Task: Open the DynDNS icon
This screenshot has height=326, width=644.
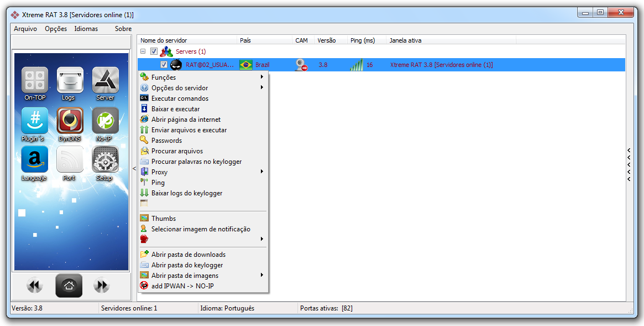Action: tap(70, 121)
